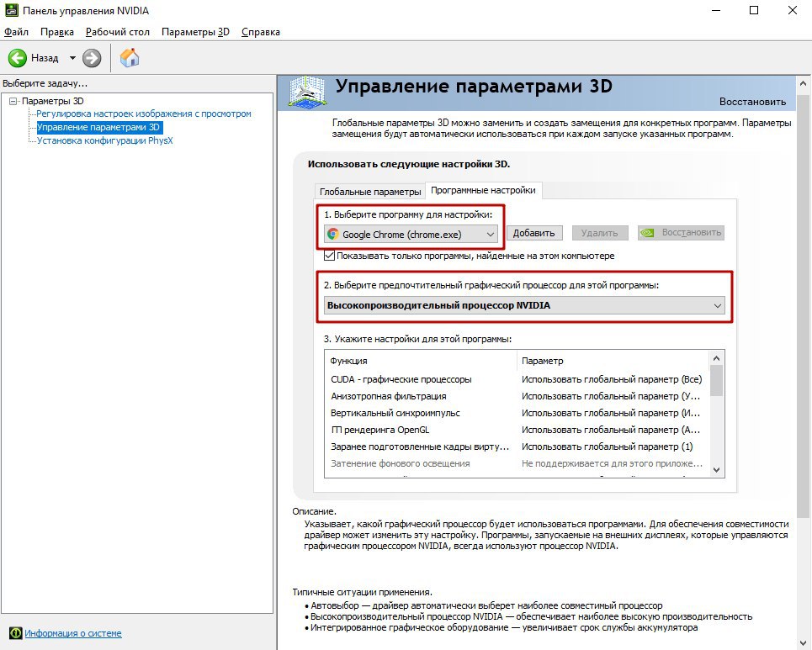Select the Вертикальный синхроимпульс row

point(517,413)
